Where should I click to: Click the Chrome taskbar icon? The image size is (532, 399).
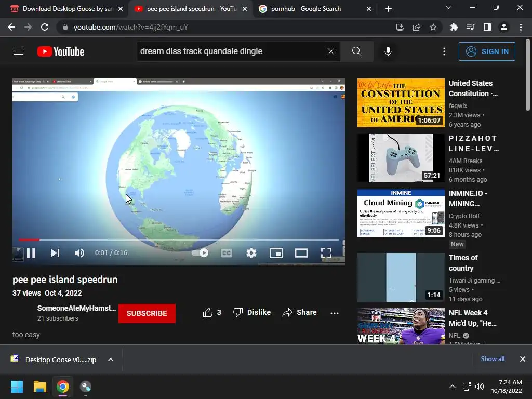click(63, 387)
